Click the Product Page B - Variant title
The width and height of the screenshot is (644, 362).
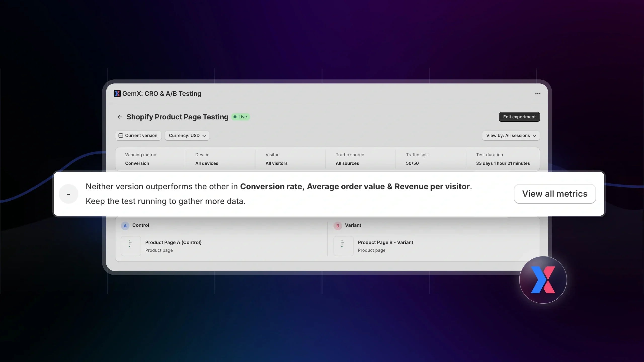(x=385, y=242)
